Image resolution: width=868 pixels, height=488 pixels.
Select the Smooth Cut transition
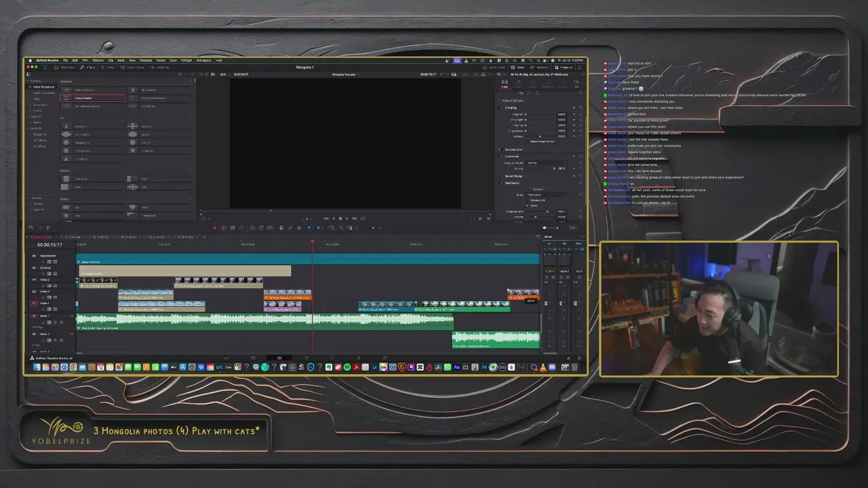click(x=159, y=106)
